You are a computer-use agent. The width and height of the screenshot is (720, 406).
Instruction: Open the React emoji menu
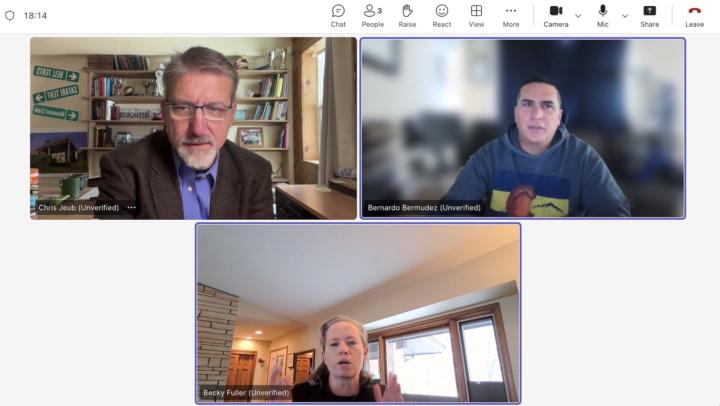point(442,16)
